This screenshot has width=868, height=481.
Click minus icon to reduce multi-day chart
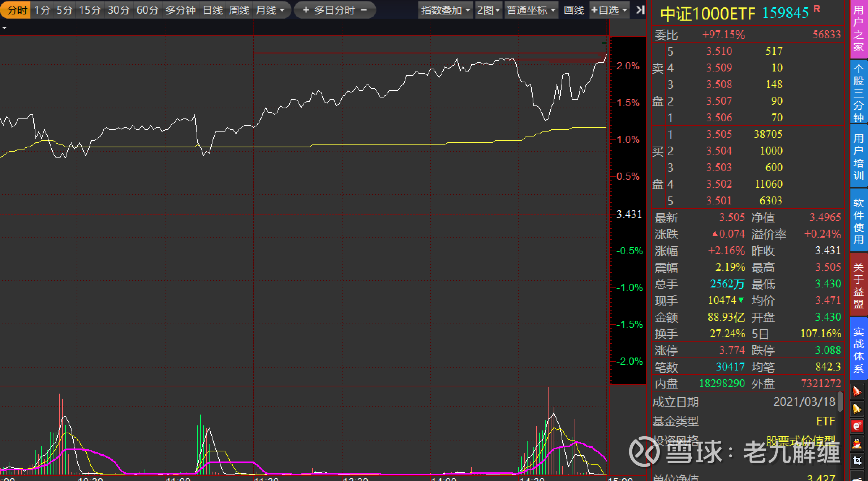click(x=364, y=10)
